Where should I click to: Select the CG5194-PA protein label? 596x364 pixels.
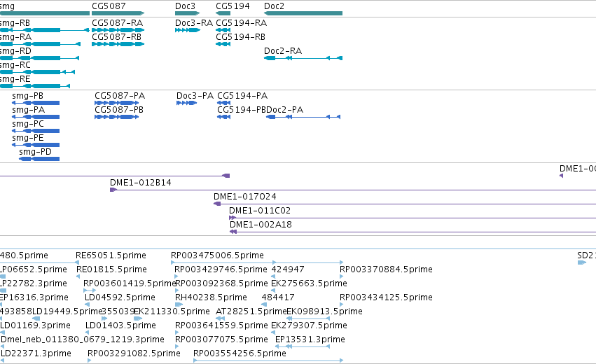tap(242, 96)
